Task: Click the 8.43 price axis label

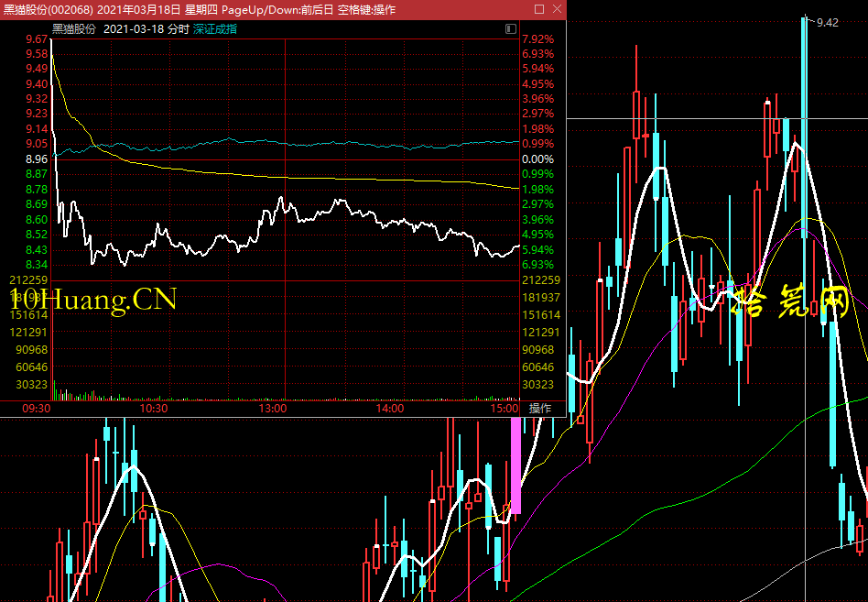Action: click(37, 250)
